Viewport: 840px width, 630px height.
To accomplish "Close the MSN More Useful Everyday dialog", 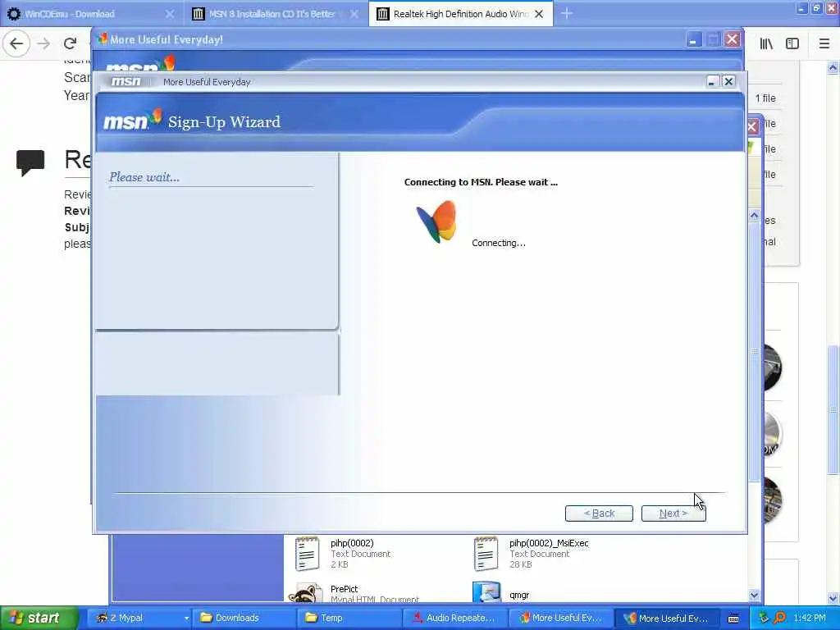I will 728,81.
